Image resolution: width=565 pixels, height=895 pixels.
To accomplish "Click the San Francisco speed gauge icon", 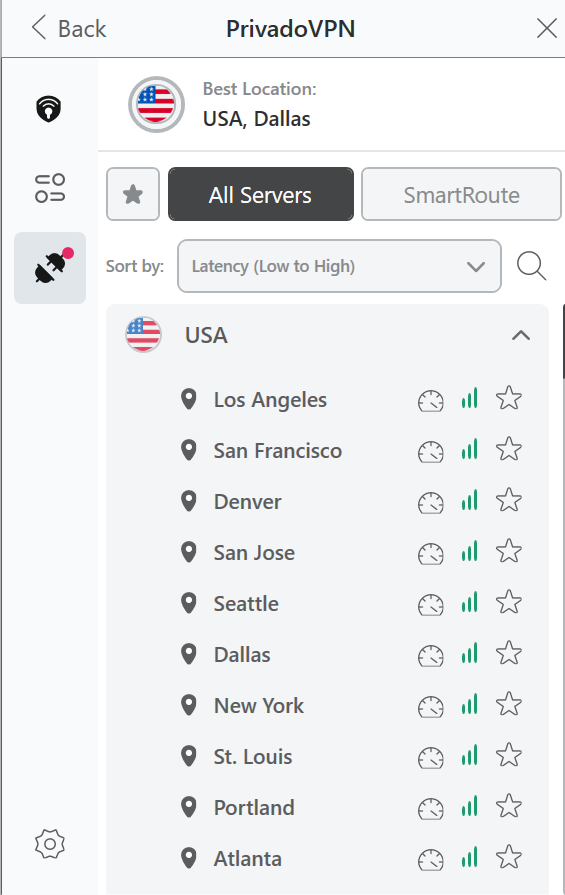I will [431, 451].
